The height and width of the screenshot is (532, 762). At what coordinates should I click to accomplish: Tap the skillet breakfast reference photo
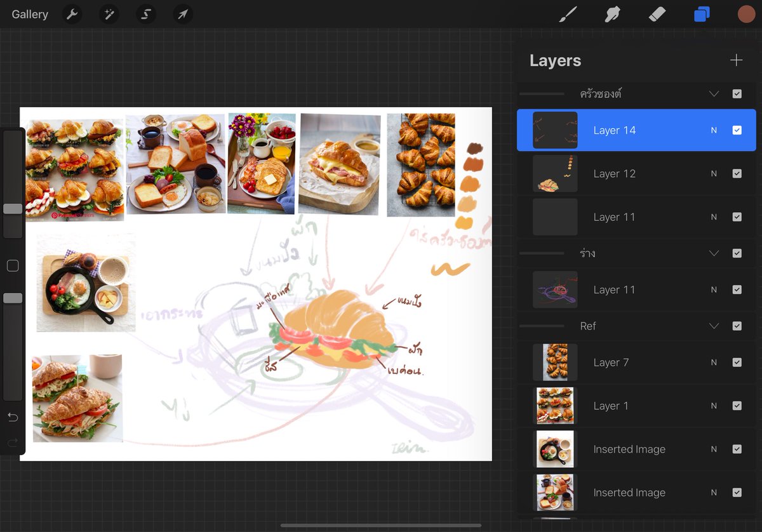[x=86, y=283]
